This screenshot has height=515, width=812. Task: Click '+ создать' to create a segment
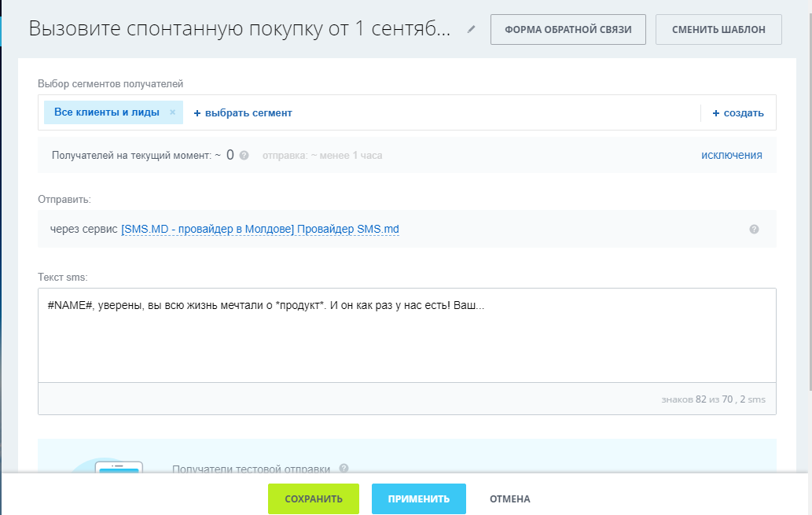pyautogui.click(x=737, y=113)
